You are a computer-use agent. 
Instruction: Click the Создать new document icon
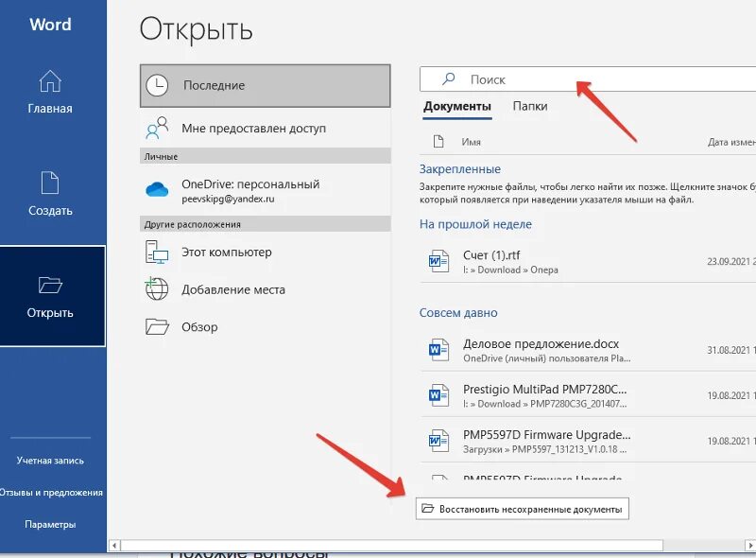pyautogui.click(x=50, y=183)
